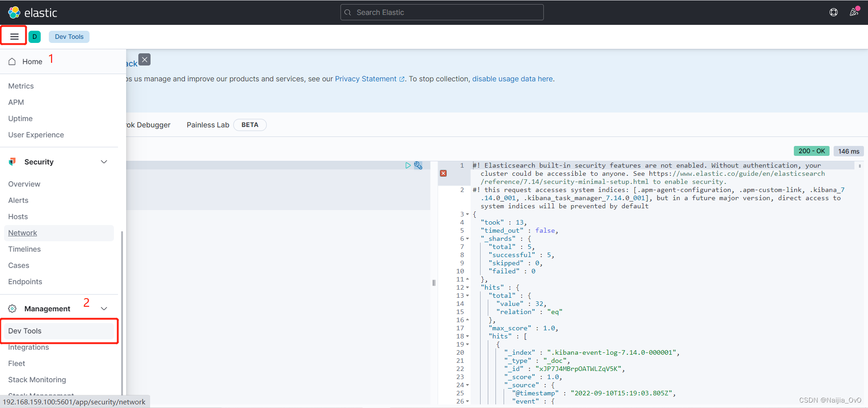The height and width of the screenshot is (408, 868).
Task: Click the "@timestamp" line in output
Action: 594,393
